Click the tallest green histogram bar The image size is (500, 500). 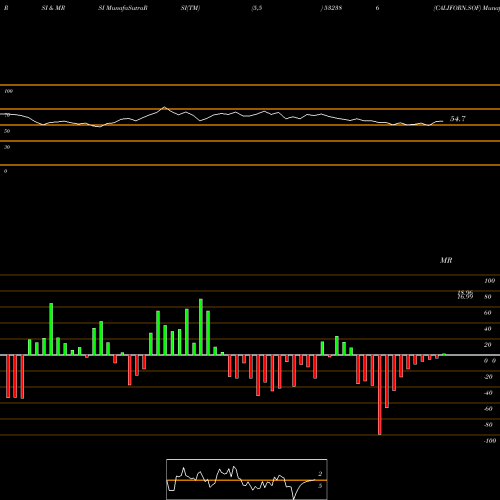point(201,327)
